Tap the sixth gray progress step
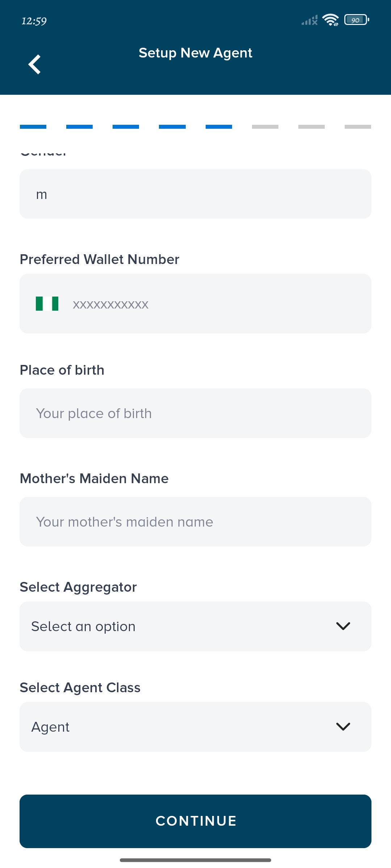 click(x=265, y=127)
